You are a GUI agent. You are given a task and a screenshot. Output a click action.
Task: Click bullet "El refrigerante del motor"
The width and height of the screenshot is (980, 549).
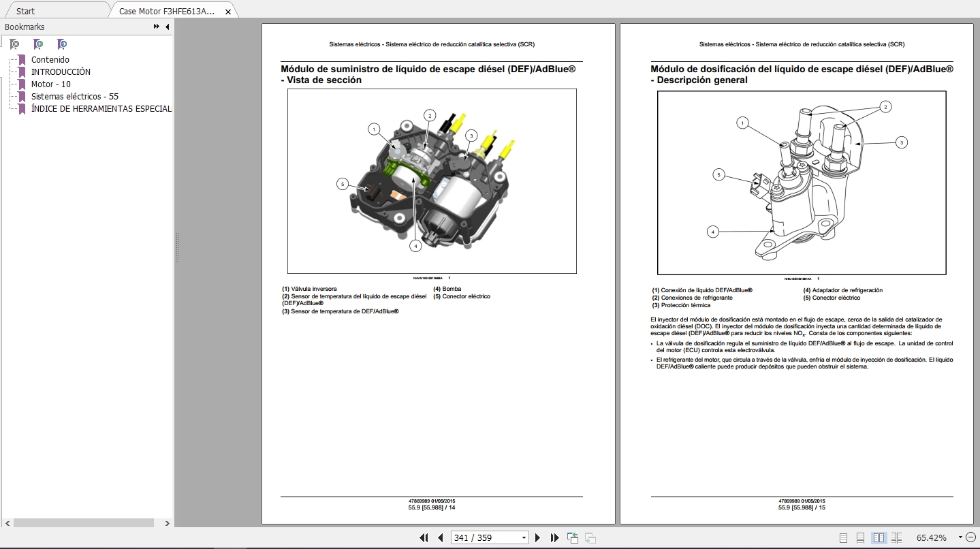pyautogui.click(x=802, y=363)
